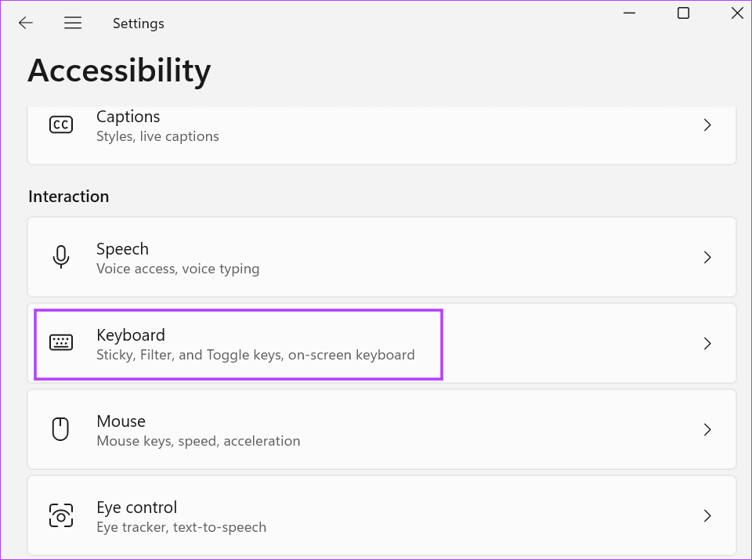Click the Speech microphone icon

tap(61, 257)
